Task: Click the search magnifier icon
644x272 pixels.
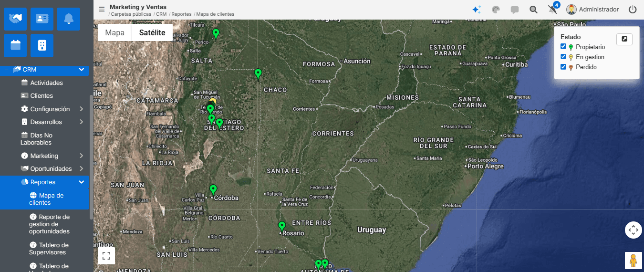Action: tap(534, 10)
